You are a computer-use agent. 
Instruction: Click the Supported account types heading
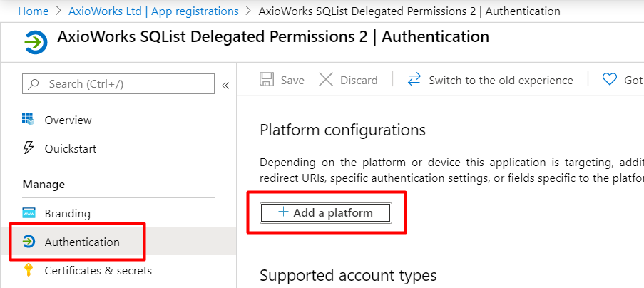click(x=348, y=276)
